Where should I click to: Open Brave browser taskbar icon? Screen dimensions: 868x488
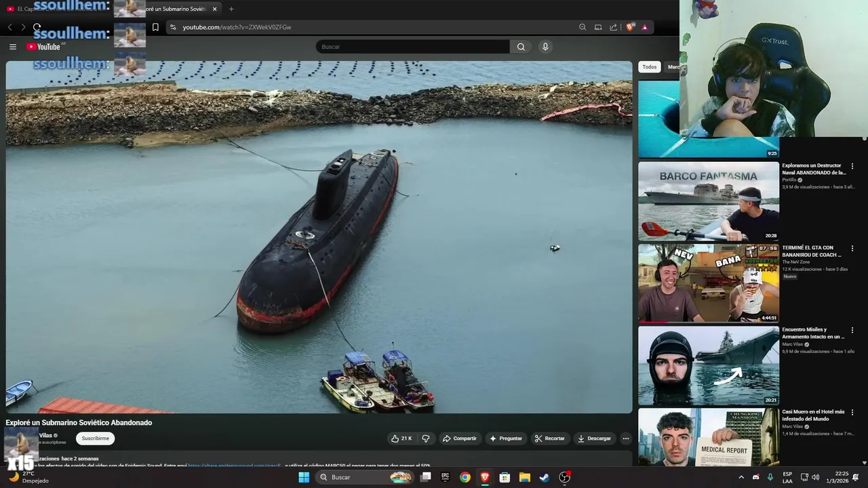coord(485,477)
